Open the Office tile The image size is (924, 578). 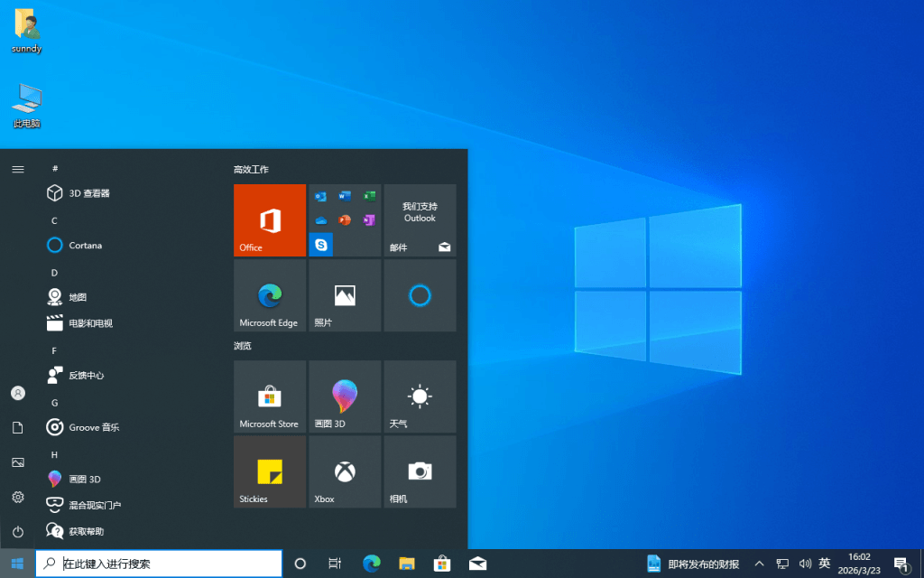269,220
